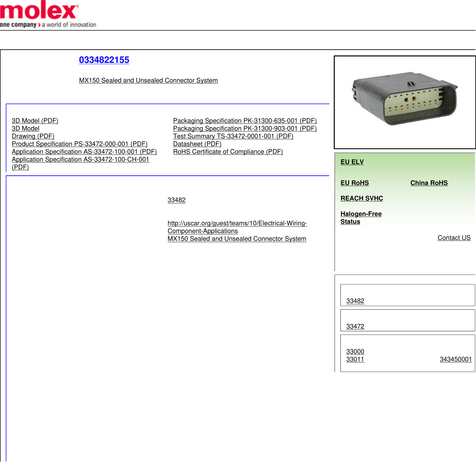Click the Contact US link
The image size is (476, 462).
(454, 238)
